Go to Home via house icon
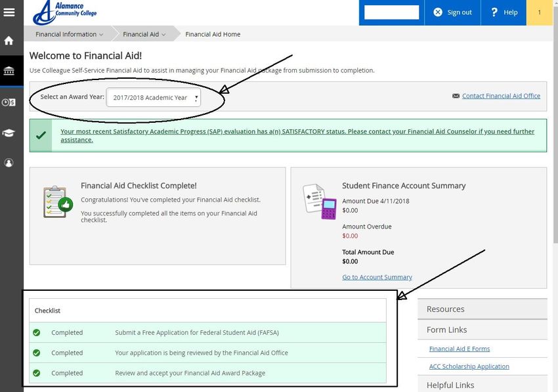The image size is (558, 392). (x=9, y=40)
